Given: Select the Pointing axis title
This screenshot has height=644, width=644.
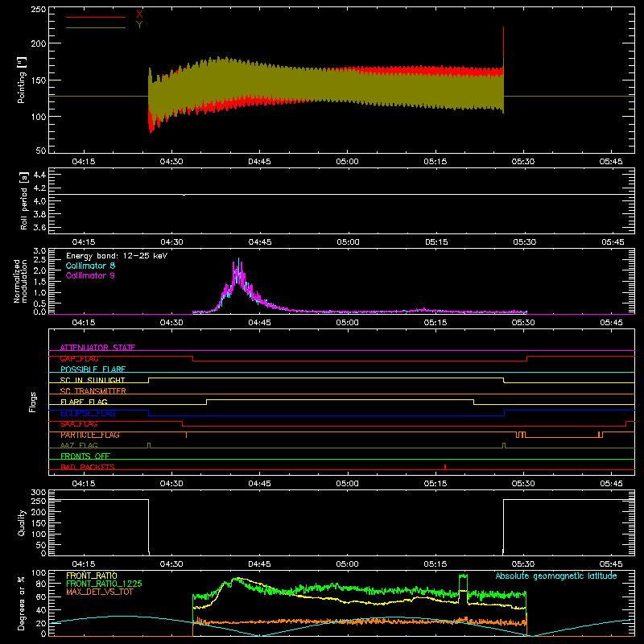Looking at the screenshot, I should pyautogui.click(x=22, y=80).
